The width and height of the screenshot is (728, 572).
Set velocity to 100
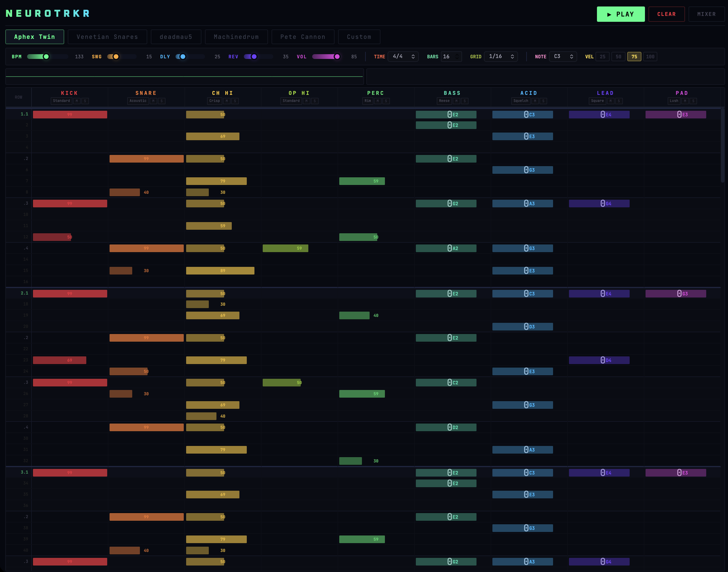(x=650, y=57)
